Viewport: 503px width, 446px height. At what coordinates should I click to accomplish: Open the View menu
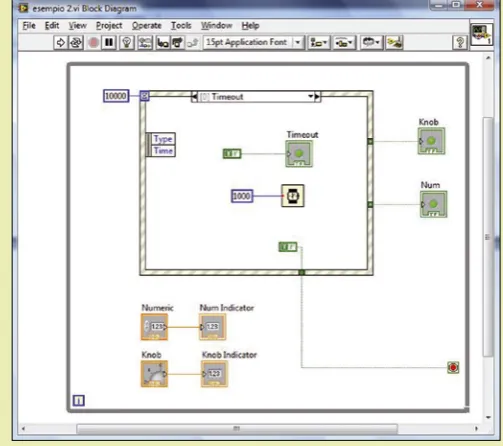77,26
